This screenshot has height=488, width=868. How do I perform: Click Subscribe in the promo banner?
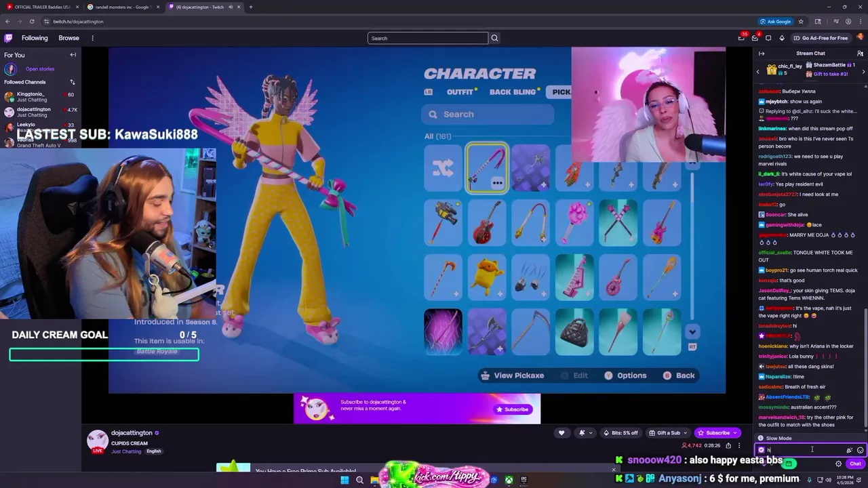(512, 409)
